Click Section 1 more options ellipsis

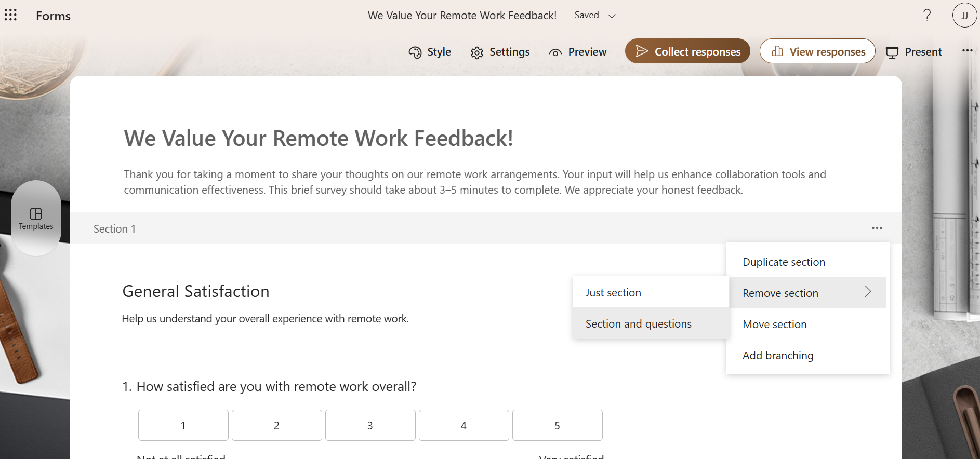click(x=877, y=228)
